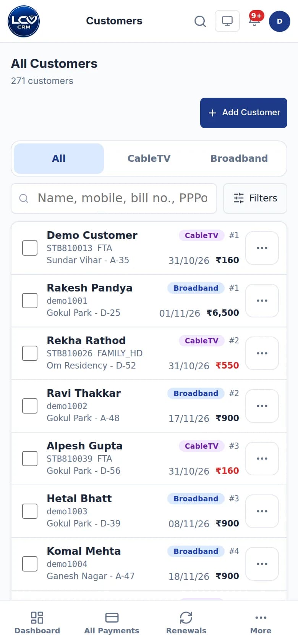Click the monitor display icon button

pyautogui.click(x=227, y=21)
